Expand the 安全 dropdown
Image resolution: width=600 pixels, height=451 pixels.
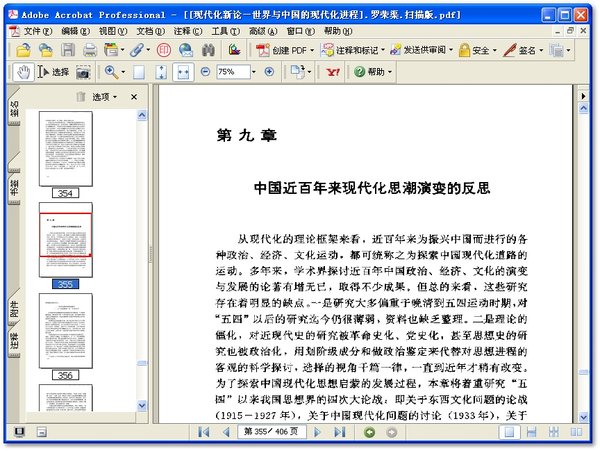pos(494,50)
